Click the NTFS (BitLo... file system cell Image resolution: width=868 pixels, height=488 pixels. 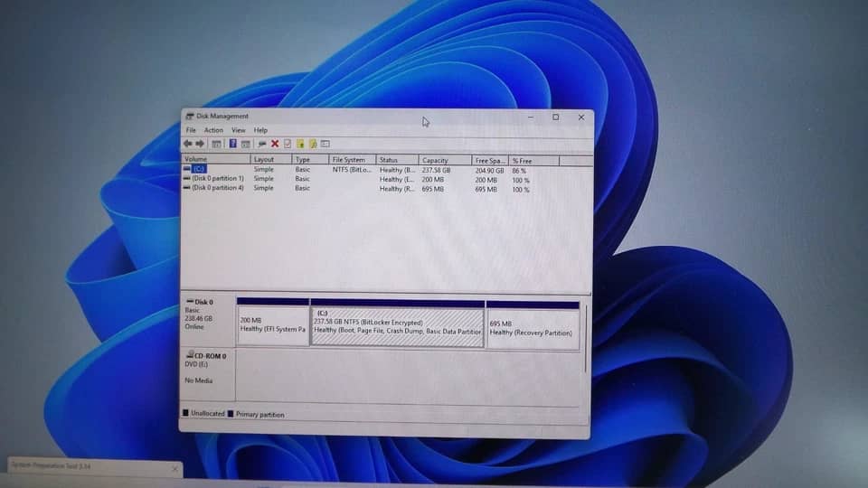(x=352, y=170)
